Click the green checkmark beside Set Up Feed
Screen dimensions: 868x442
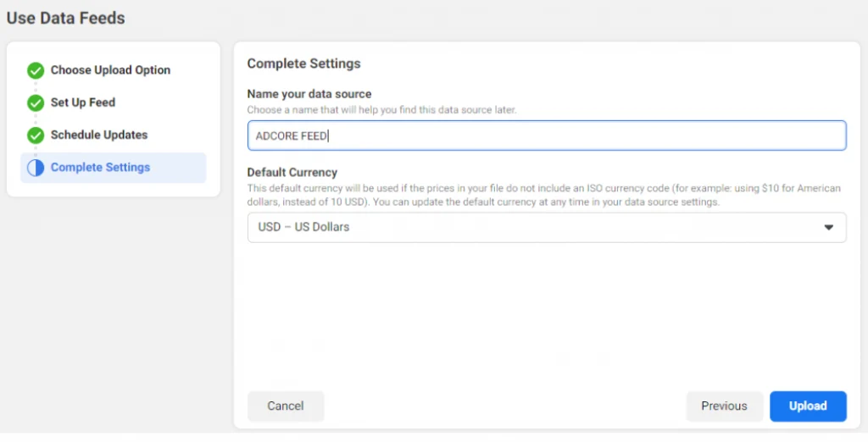pos(36,102)
